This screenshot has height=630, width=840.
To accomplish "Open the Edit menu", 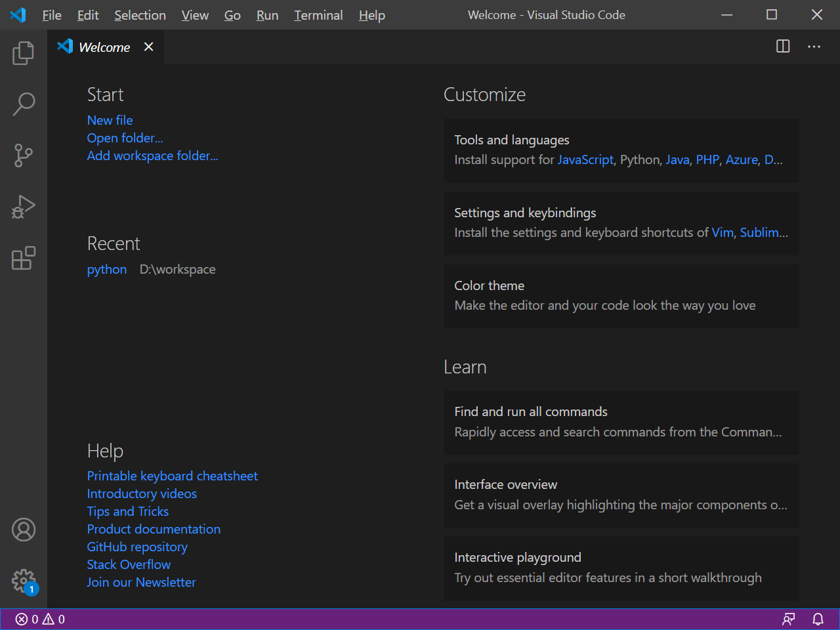I will click(x=88, y=15).
